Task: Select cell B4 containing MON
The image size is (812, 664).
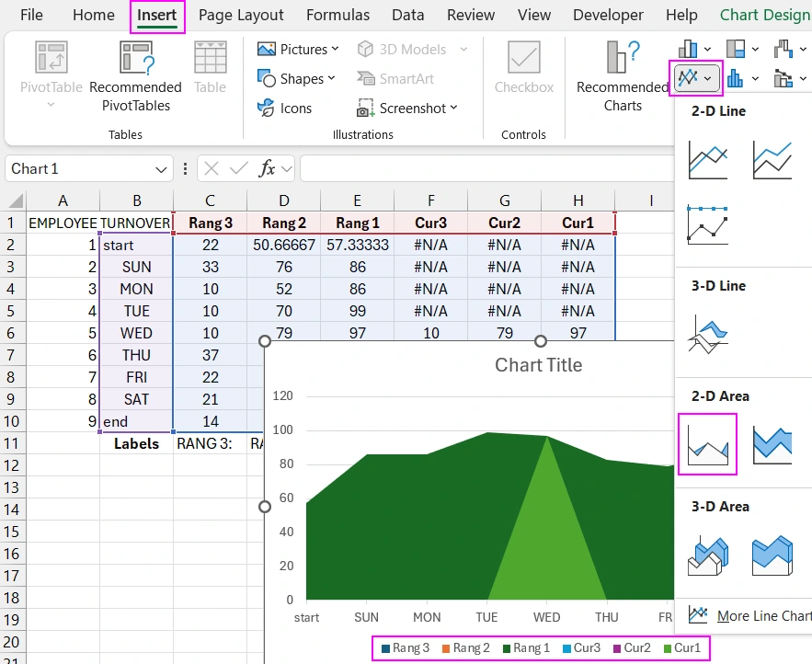Action: click(136, 289)
